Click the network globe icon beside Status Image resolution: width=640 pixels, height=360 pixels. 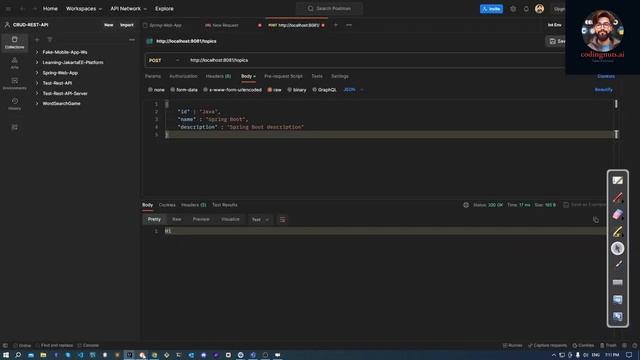click(x=466, y=205)
